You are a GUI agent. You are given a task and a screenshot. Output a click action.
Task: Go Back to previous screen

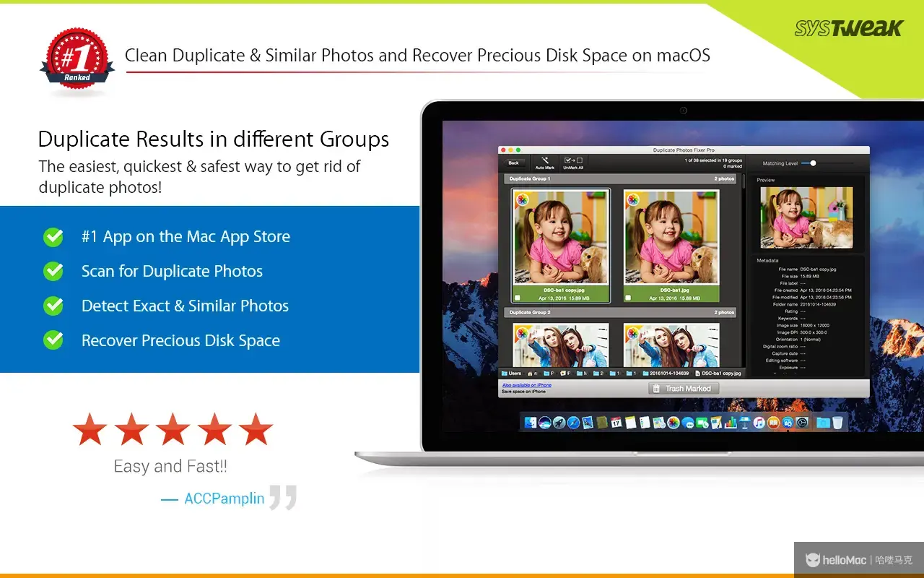tap(513, 163)
